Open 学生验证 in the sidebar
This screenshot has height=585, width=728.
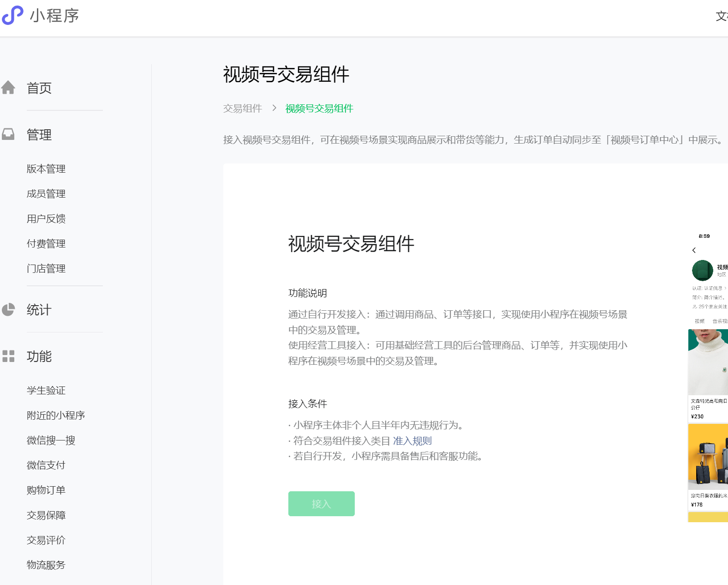click(46, 391)
